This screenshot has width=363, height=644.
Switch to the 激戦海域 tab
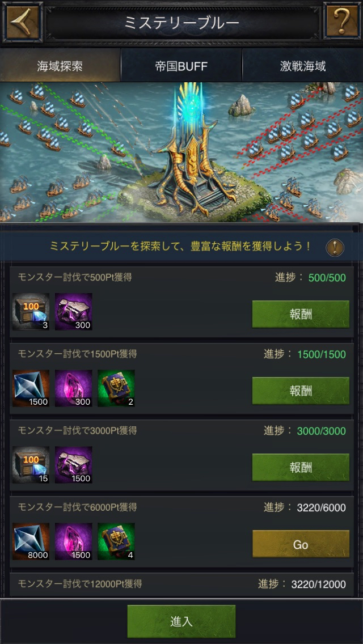[x=303, y=66]
